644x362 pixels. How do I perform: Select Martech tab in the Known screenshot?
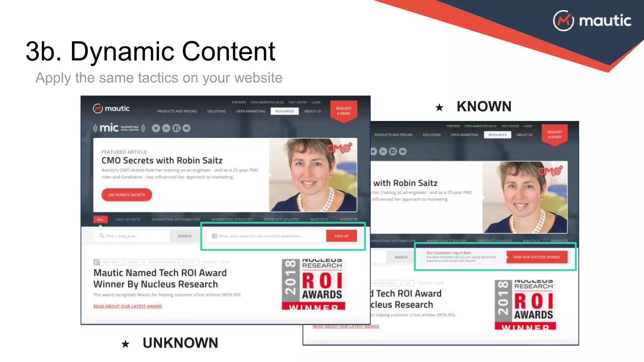531,241
